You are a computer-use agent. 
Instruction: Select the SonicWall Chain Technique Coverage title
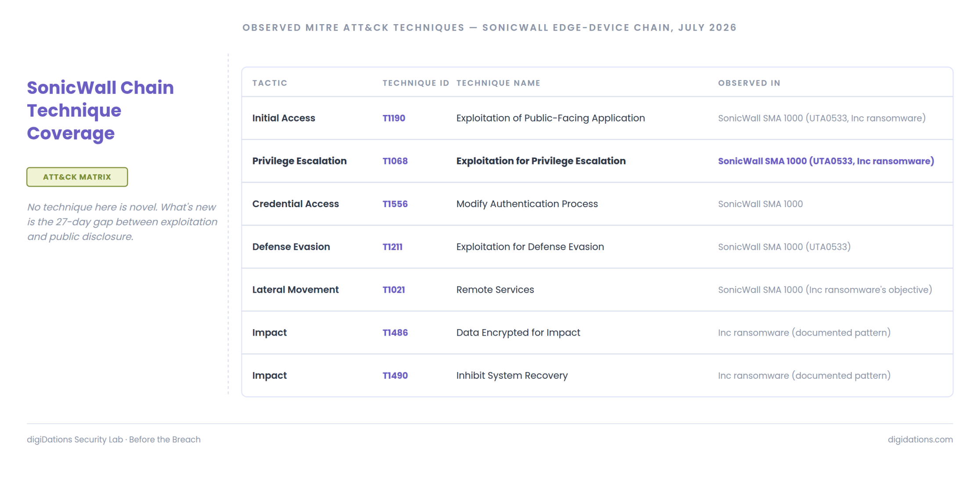click(x=101, y=111)
